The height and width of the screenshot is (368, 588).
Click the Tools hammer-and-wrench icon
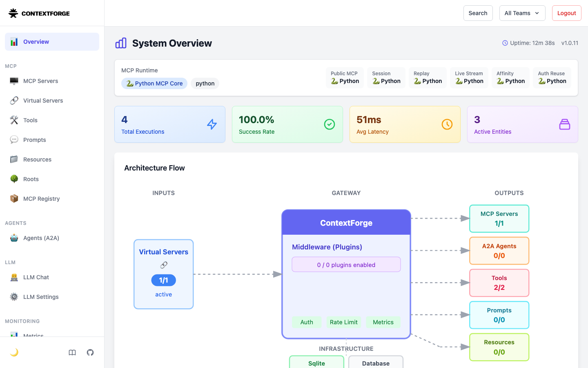click(14, 120)
